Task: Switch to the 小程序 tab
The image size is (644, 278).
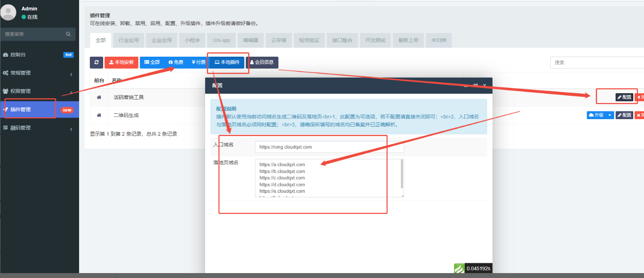Action: click(x=192, y=40)
